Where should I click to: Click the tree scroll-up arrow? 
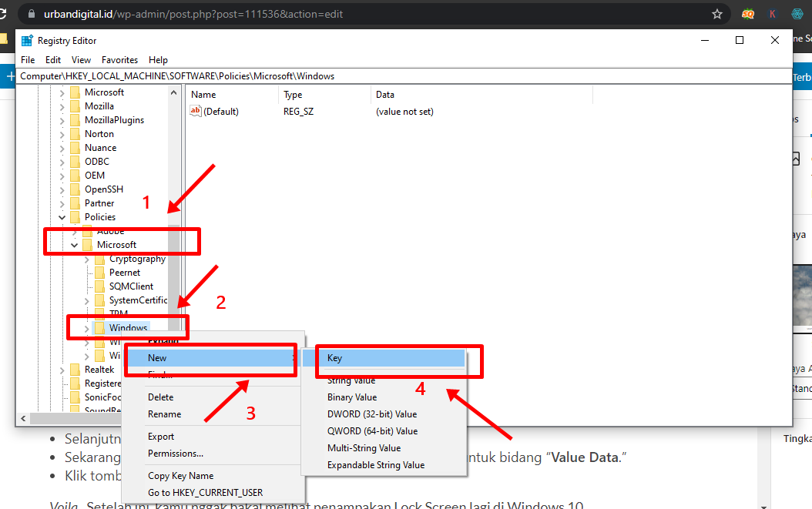(x=173, y=92)
